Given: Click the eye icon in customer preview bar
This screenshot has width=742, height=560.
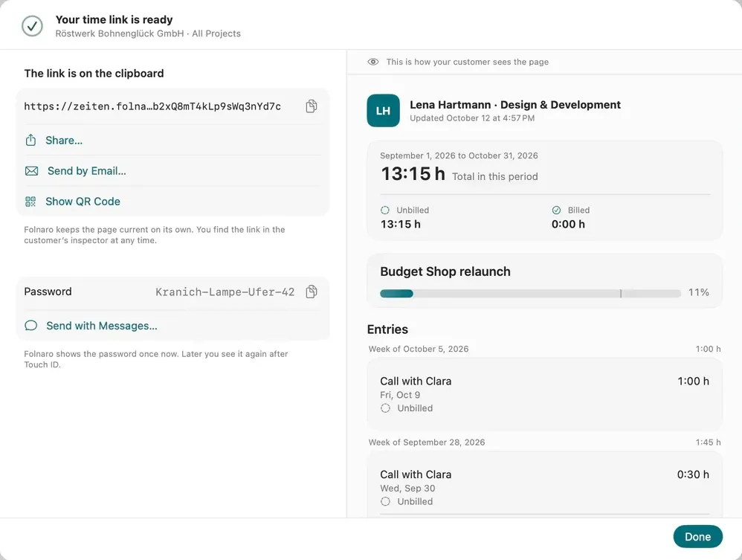Looking at the screenshot, I should (373, 62).
